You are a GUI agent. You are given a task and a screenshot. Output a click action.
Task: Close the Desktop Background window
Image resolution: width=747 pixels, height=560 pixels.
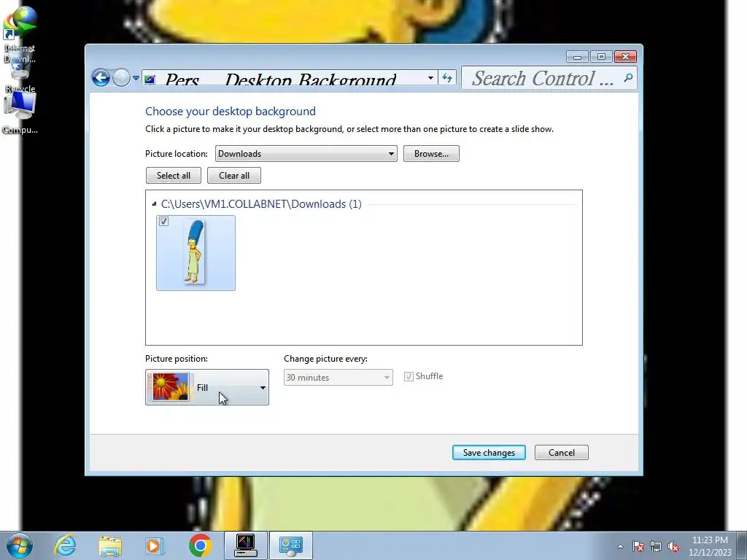click(625, 57)
